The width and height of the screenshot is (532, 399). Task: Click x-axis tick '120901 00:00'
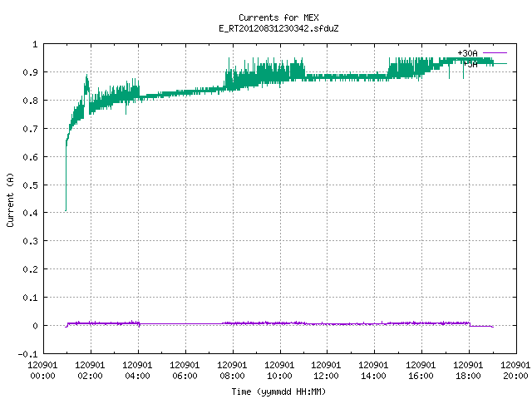click(x=42, y=371)
